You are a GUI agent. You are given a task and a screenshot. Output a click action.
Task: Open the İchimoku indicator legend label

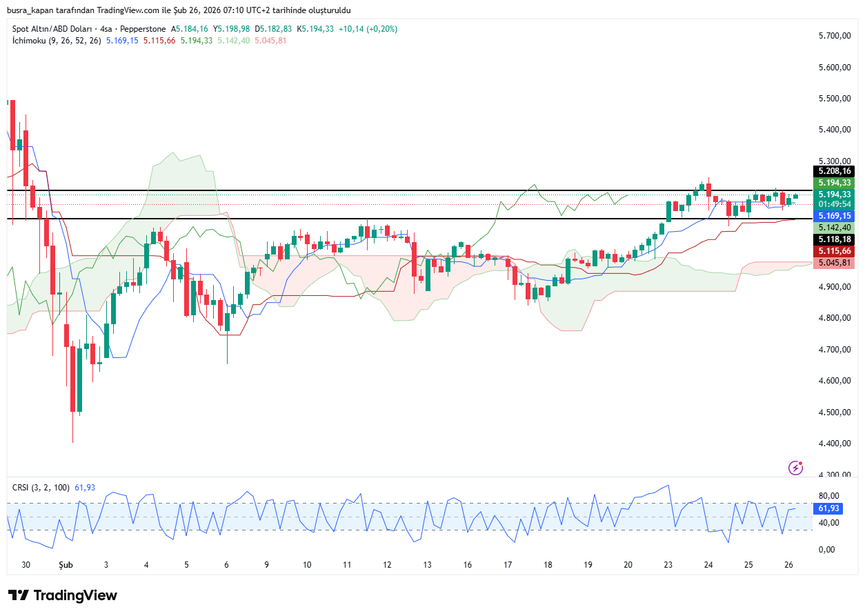pyautogui.click(x=57, y=41)
